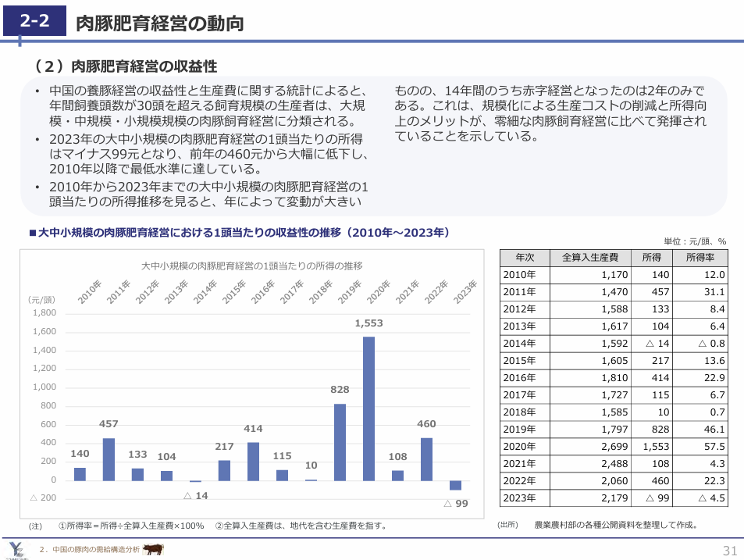Click the 414 data label in the chart

click(x=253, y=429)
